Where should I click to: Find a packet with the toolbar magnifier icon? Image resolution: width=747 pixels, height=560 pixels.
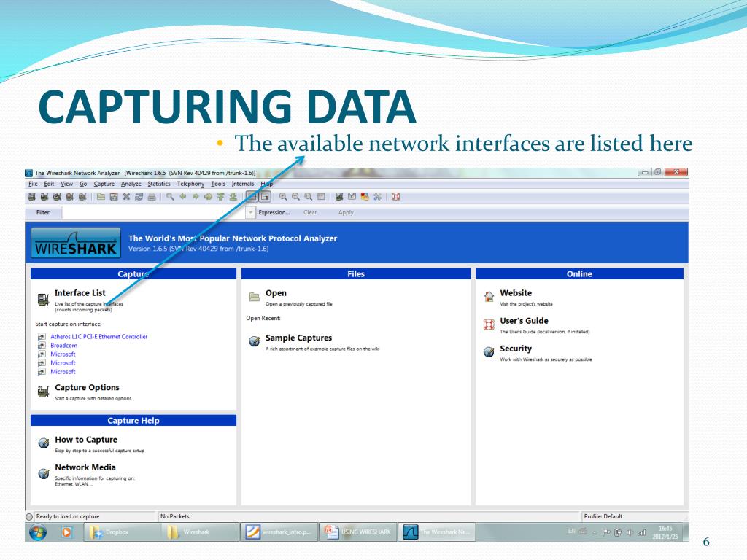coord(170,197)
